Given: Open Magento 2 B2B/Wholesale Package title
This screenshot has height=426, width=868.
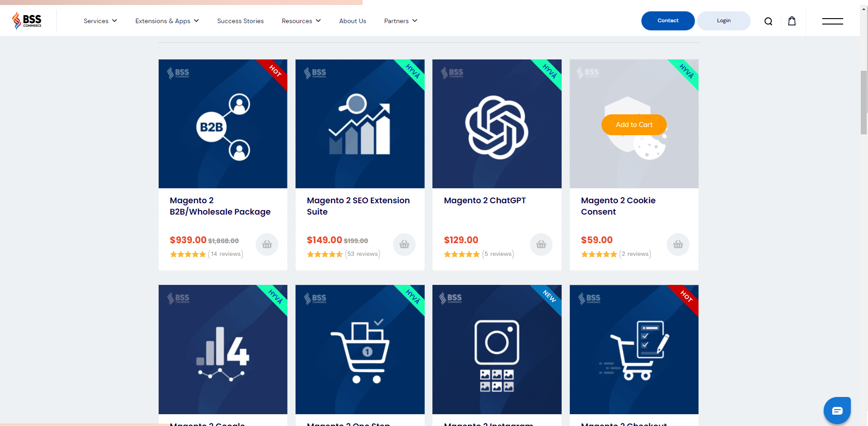Looking at the screenshot, I should pyautogui.click(x=220, y=206).
